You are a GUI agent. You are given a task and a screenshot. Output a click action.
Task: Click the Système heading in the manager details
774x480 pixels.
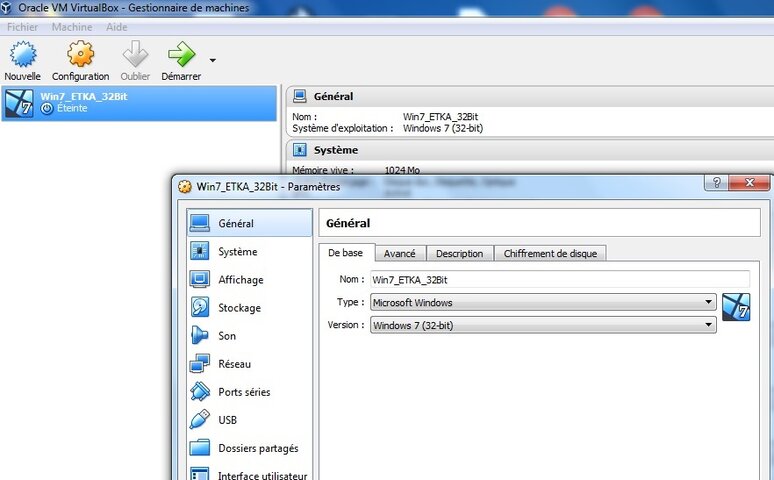pos(336,150)
